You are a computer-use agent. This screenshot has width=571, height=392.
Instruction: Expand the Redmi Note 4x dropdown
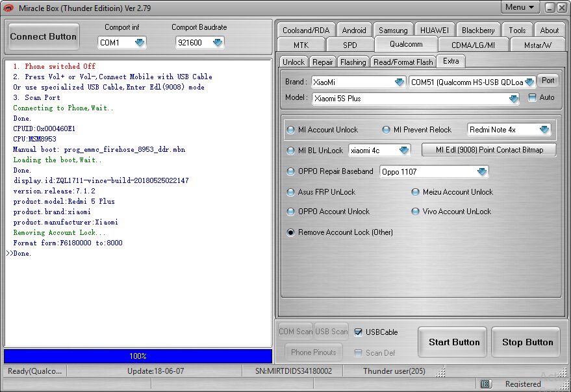(x=544, y=130)
